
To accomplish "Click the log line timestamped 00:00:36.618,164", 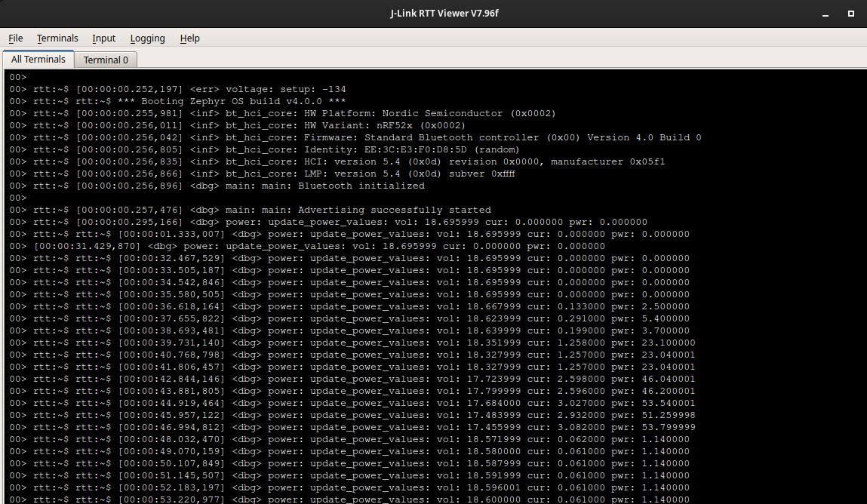I will click(349, 307).
